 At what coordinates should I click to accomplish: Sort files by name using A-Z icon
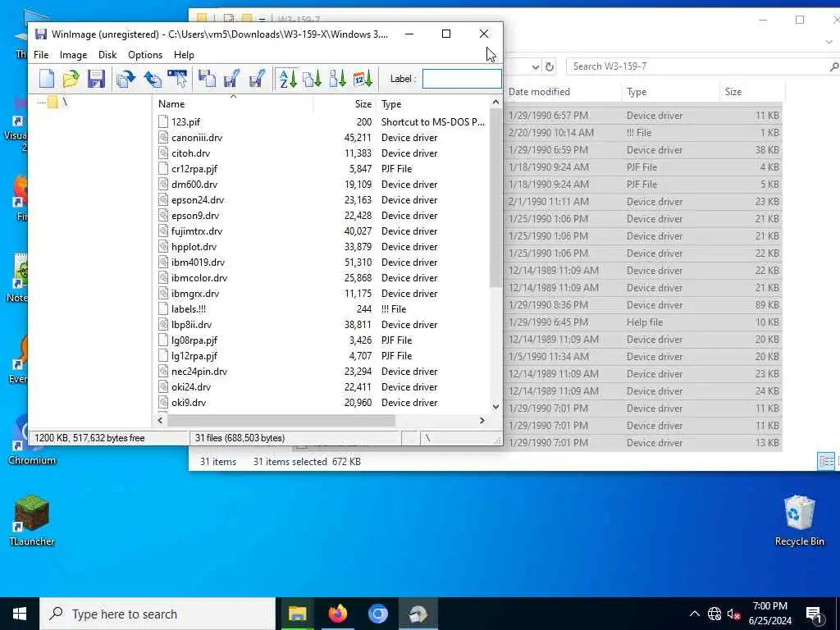click(287, 79)
